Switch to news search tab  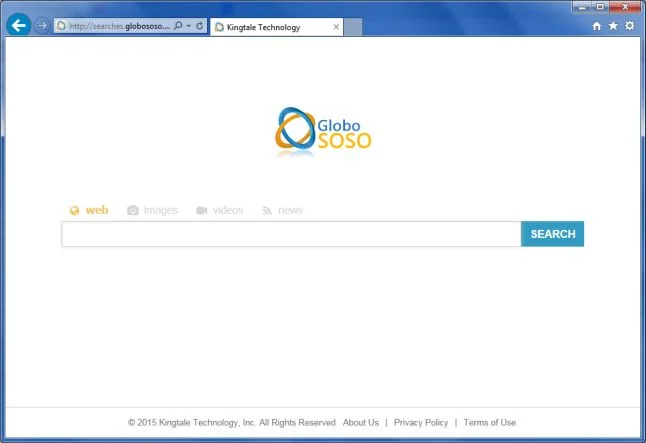coord(282,210)
